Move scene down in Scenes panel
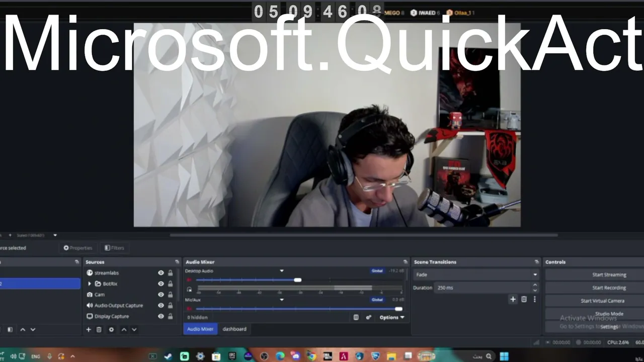 pyautogui.click(x=33, y=330)
